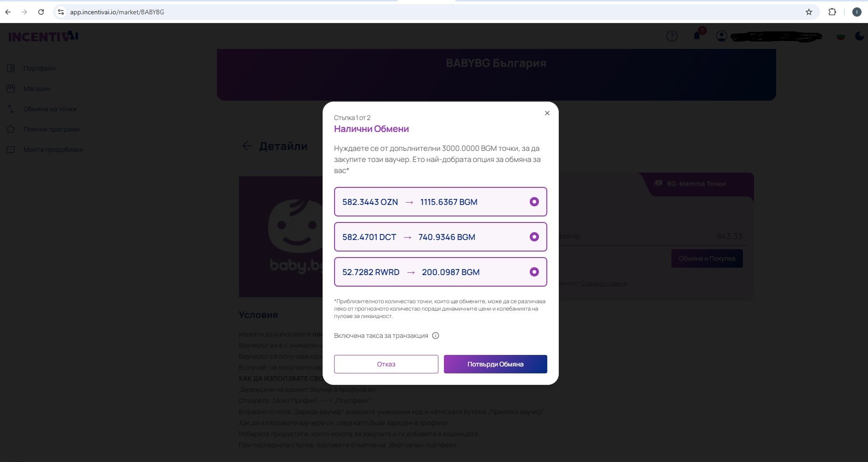Open Обмяна на точки sidebar item
Screen dimensions: 868x462
coord(50,109)
